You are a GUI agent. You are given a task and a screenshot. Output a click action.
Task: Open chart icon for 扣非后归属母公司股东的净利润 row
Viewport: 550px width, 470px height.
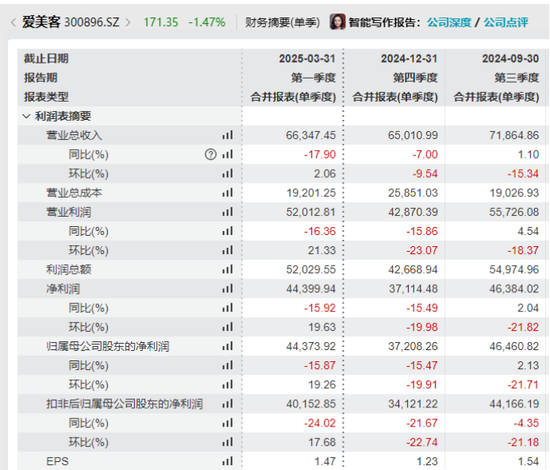pyautogui.click(x=227, y=404)
